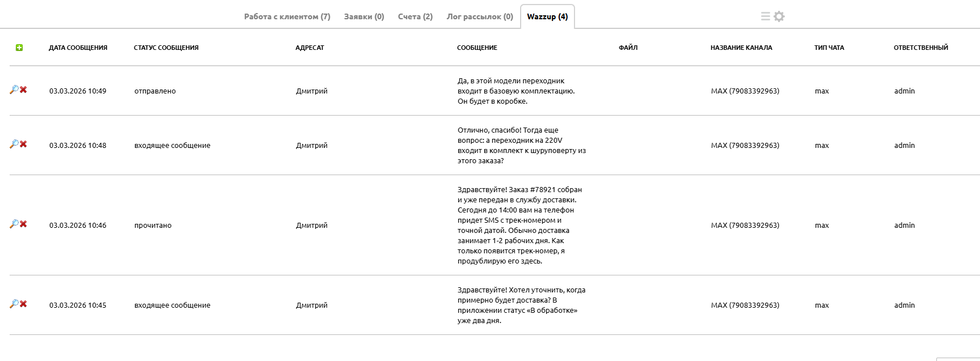Viewport: 980px width, 361px height.
Task: Sort by Статус сообщения column header
Action: [x=166, y=48]
